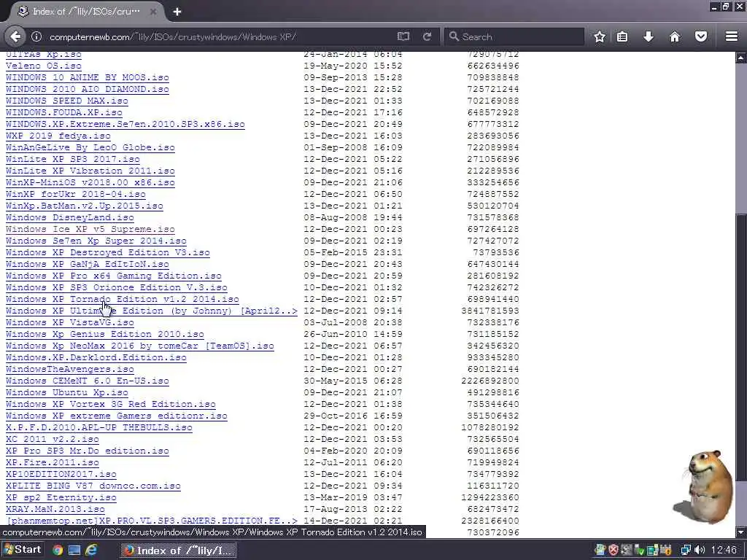The width and height of the screenshot is (747, 560).
Task: Open WinLite XP SP3 2017.iso link
Action: coord(73,159)
